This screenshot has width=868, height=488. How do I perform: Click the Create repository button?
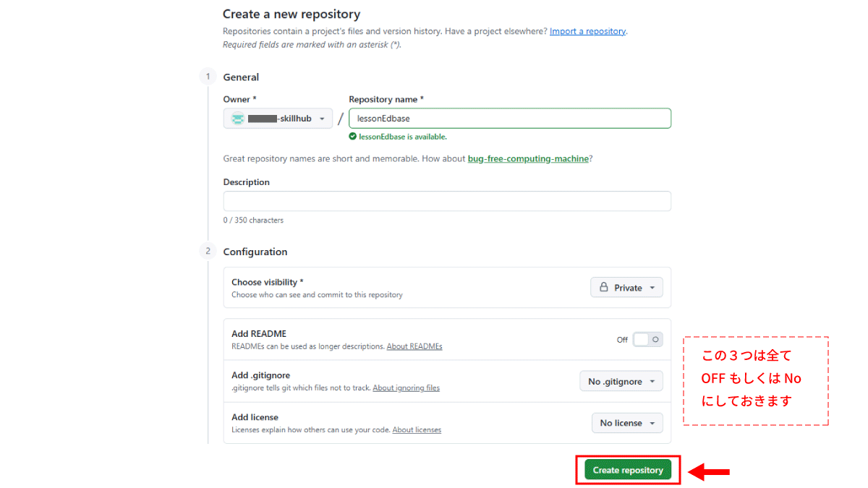click(628, 470)
